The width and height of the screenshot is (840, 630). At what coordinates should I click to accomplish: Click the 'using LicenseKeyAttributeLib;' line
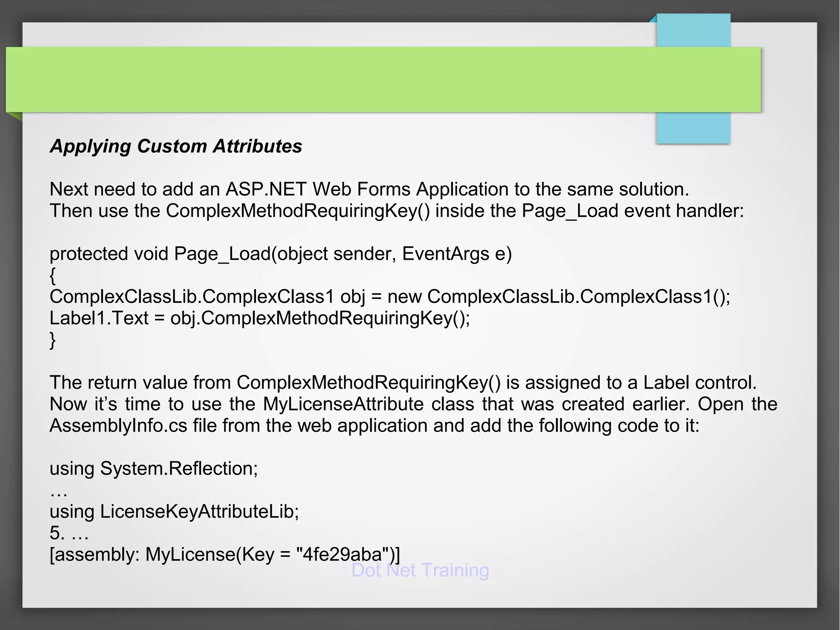[174, 512]
